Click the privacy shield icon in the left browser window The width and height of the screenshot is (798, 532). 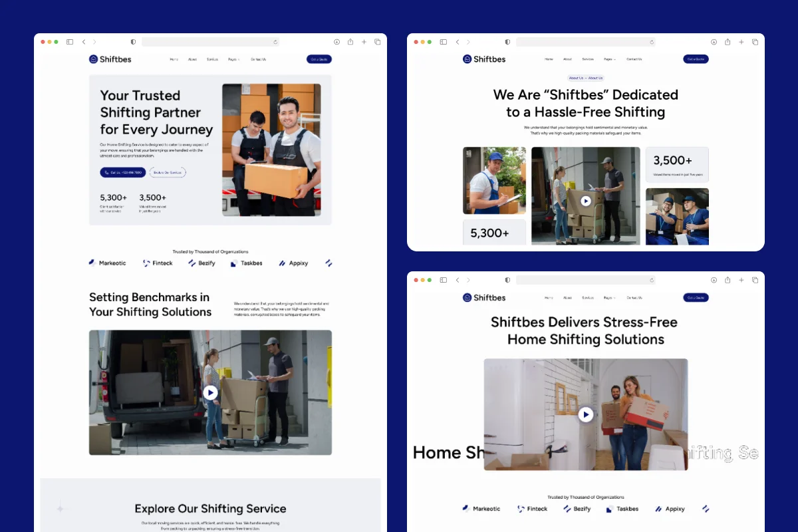click(x=133, y=42)
